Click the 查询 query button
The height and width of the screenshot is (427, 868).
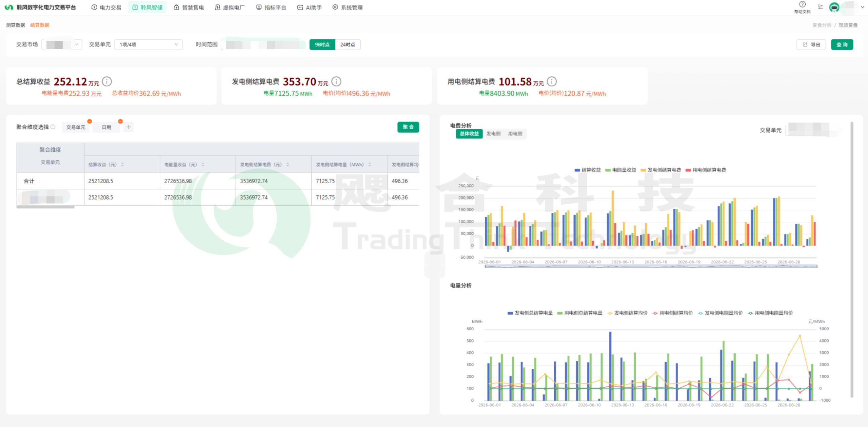(842, 44)
